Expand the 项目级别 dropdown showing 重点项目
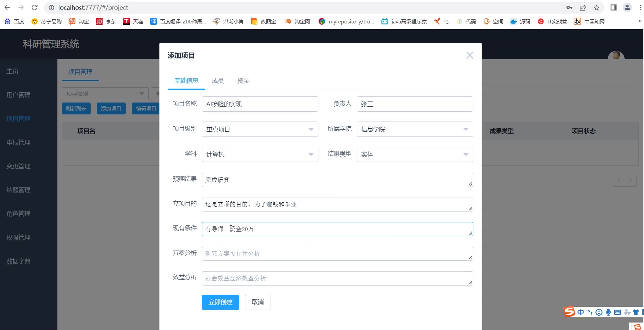Viewport: 644px width, 330px height. coord(260,129)
